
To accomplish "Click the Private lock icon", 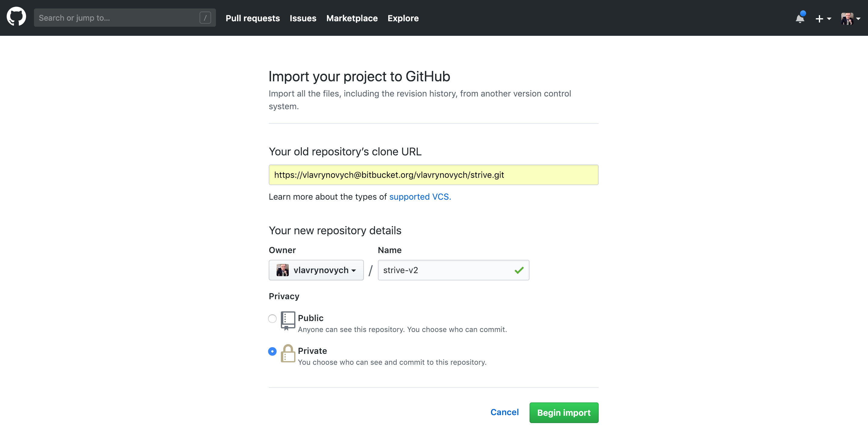I will click(x=288, y=354).
